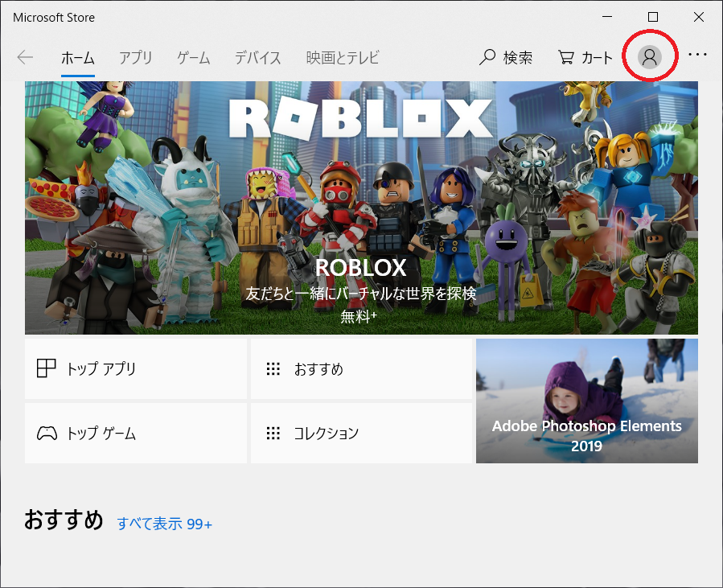
Task: Click the Microsoft Store window title
Action: pyautogui.click(x=54, y=18)
